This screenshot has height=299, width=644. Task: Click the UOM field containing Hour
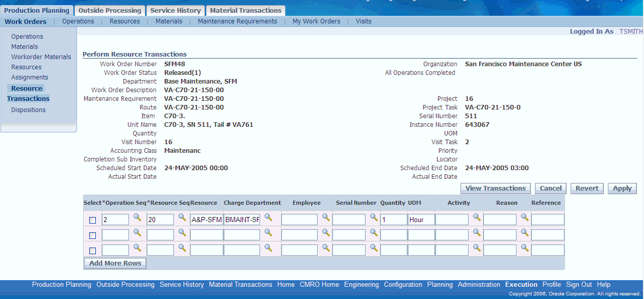point(421,220)
